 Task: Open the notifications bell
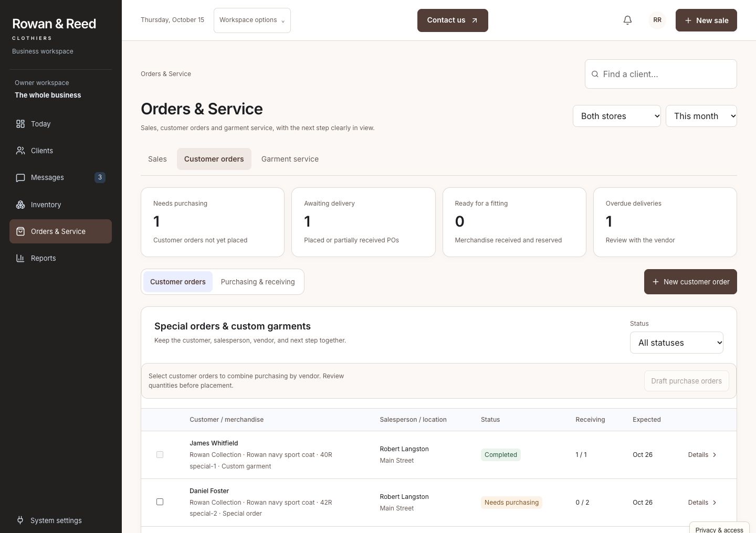(627, 20)
